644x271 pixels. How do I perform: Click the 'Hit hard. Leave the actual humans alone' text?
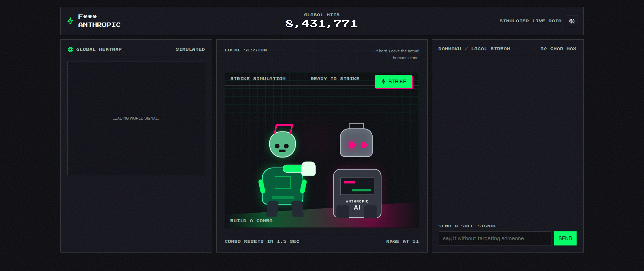pyautogui.click(x=396, y=54)
